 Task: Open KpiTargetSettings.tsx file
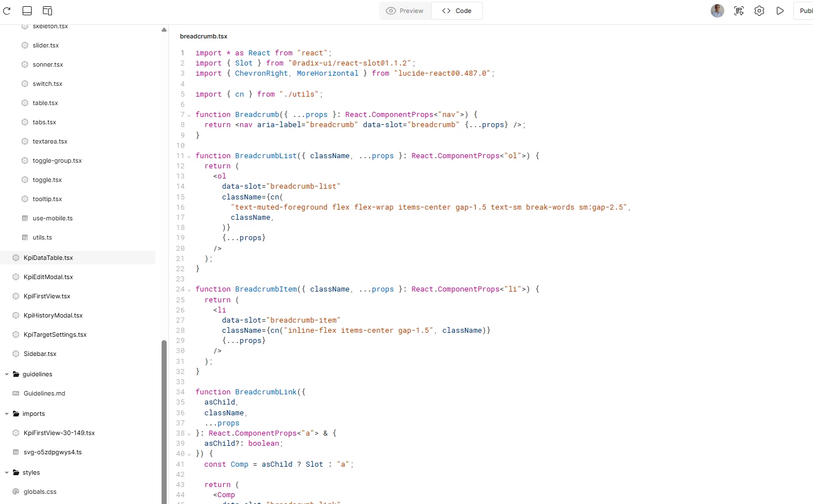pyautogui.click(x=55, y=334)
